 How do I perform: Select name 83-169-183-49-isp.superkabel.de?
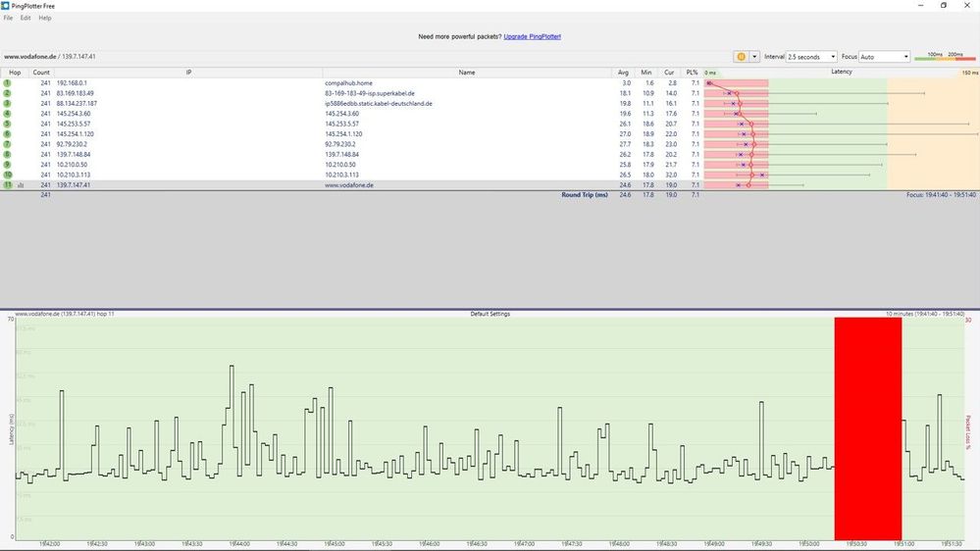coord(370,93)
